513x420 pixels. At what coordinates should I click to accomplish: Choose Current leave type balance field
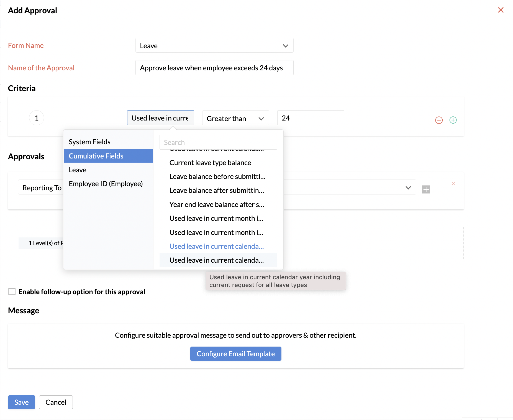(218, 163)
